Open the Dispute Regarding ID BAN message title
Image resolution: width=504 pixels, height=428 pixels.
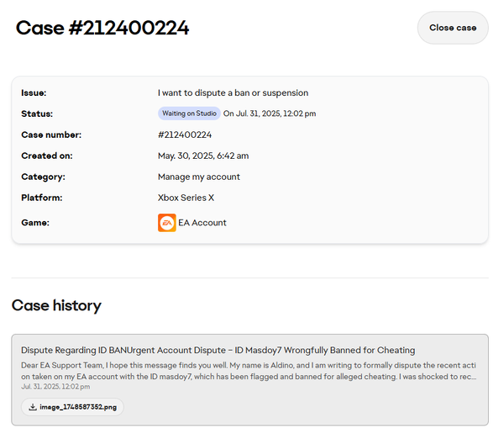click(x=218, y=350)
